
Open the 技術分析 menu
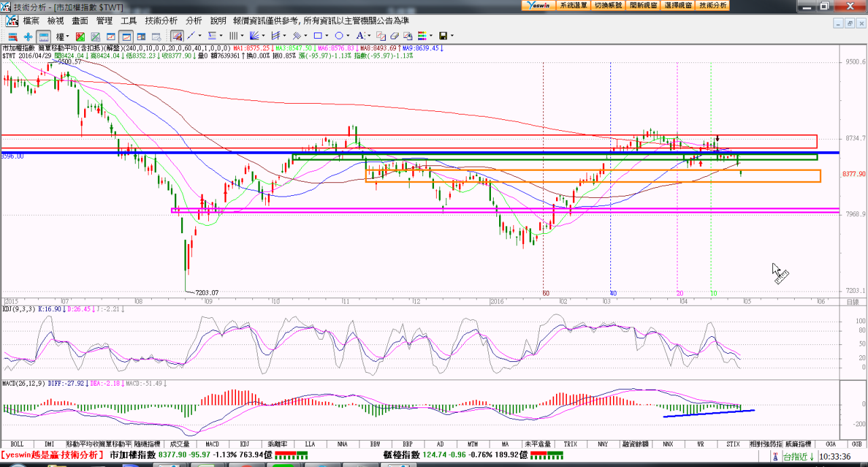pos(161,21)
